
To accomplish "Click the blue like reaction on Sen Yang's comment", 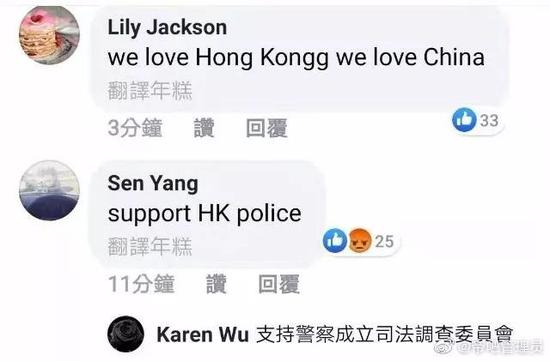I will tap(335, 241).
